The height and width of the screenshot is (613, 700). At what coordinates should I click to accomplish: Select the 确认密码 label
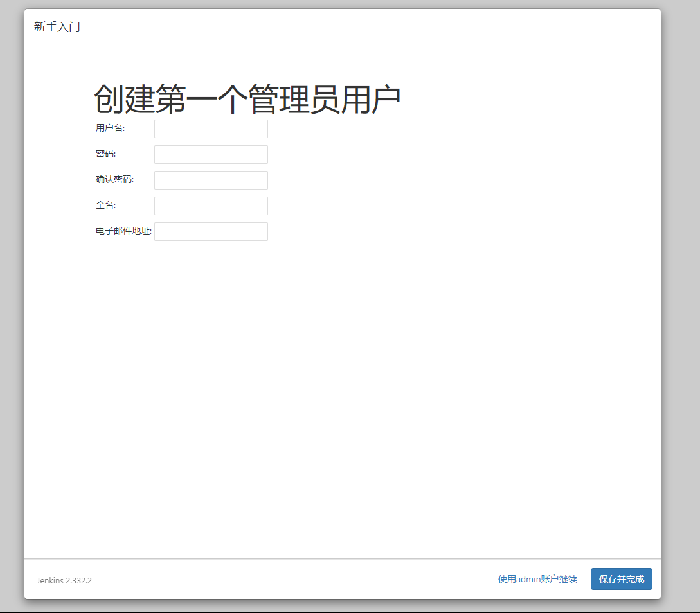[x=114, y=179]
